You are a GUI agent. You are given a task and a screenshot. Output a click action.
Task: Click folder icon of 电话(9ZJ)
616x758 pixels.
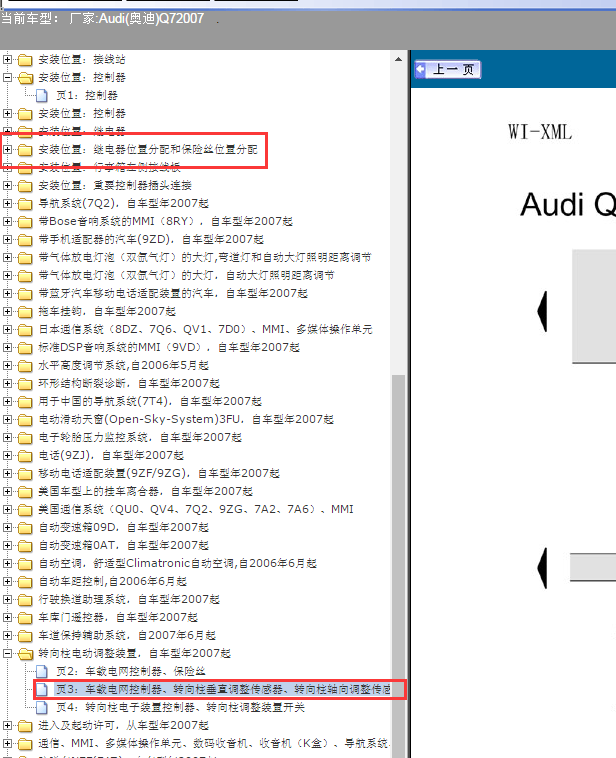coord(25,456)
